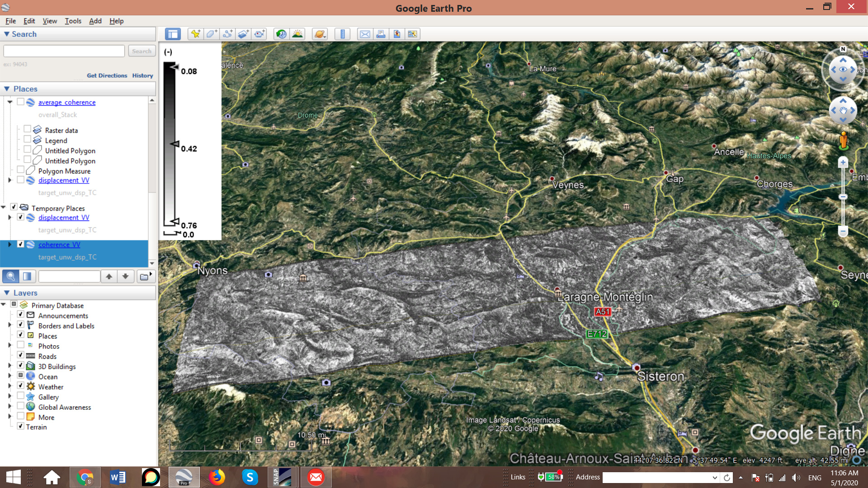Expand the Global Awareness layer
Viewport: 868px width, 488px height.
click(10, 406)
